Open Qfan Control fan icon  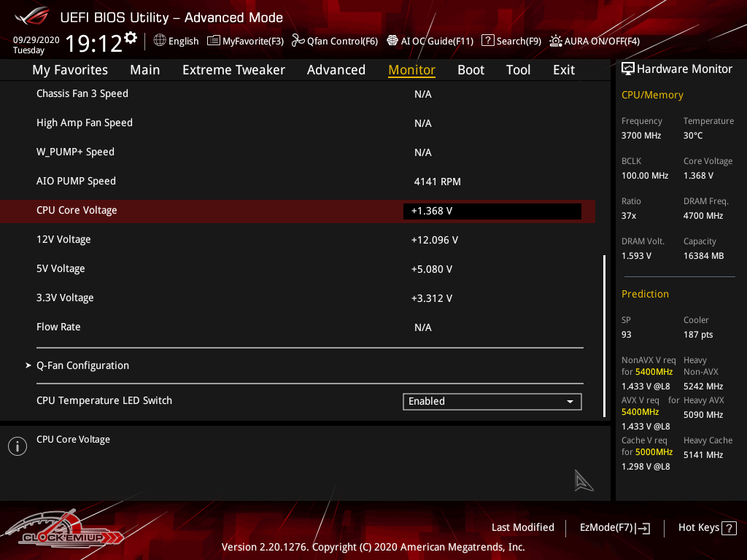[x=298, y=41]
